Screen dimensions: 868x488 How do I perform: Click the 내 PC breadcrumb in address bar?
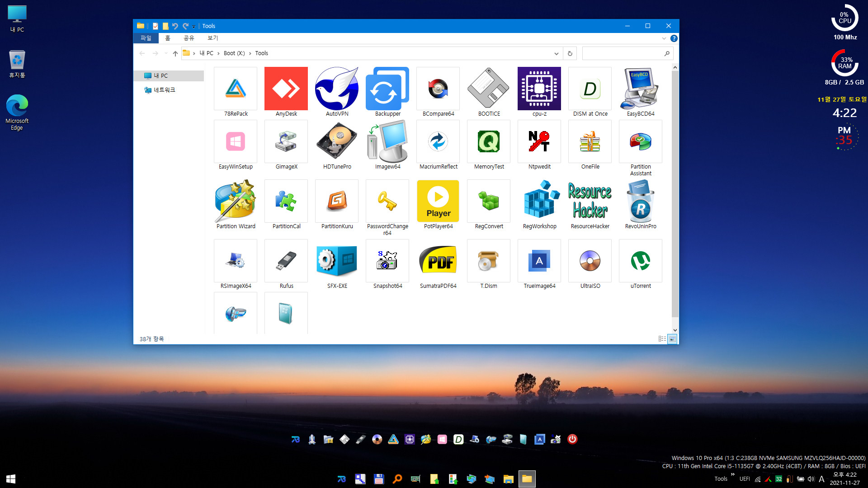[x=207, y=53]
